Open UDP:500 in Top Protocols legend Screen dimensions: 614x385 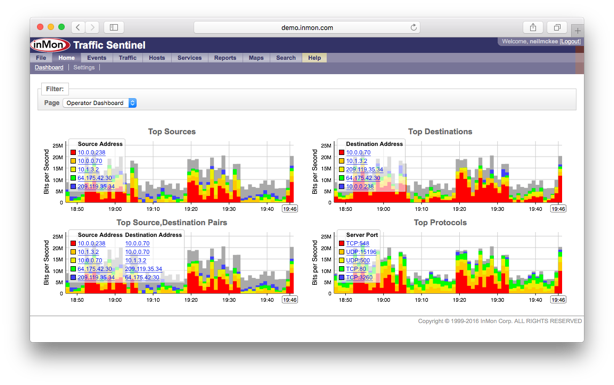point(358,260)
